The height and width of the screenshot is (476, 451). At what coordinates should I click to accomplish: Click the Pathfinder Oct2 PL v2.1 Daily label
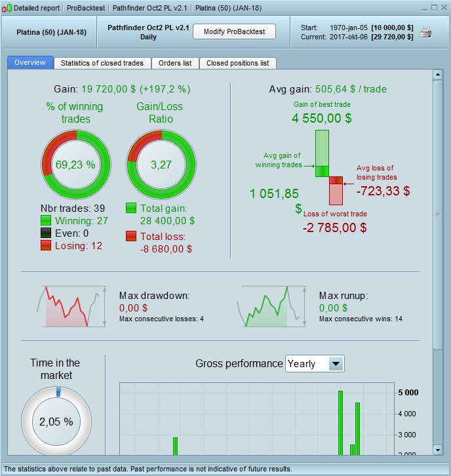[x=148, y=32]
